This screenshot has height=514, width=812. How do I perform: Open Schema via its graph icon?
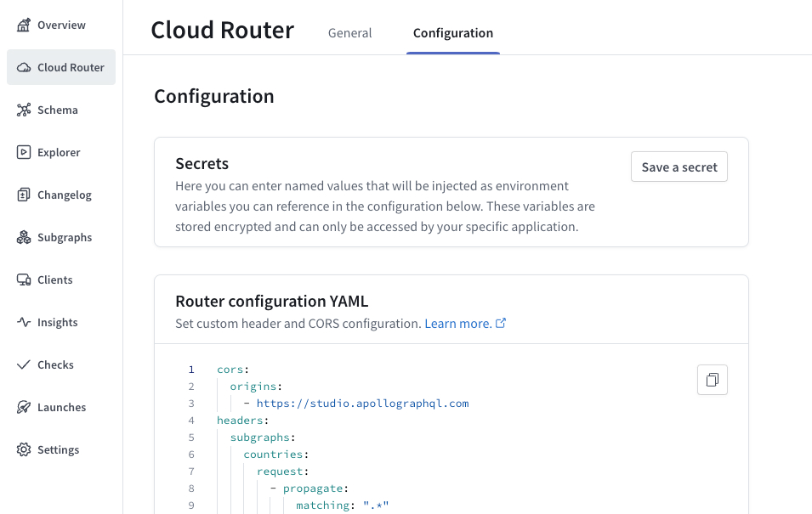[x=24, y=110]
